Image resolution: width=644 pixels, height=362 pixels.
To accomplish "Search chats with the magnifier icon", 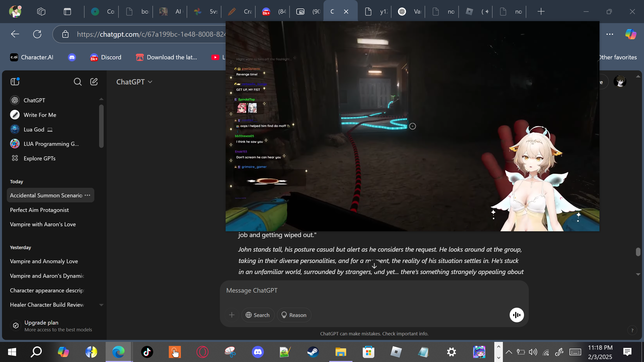I will [x=77, y=82].
